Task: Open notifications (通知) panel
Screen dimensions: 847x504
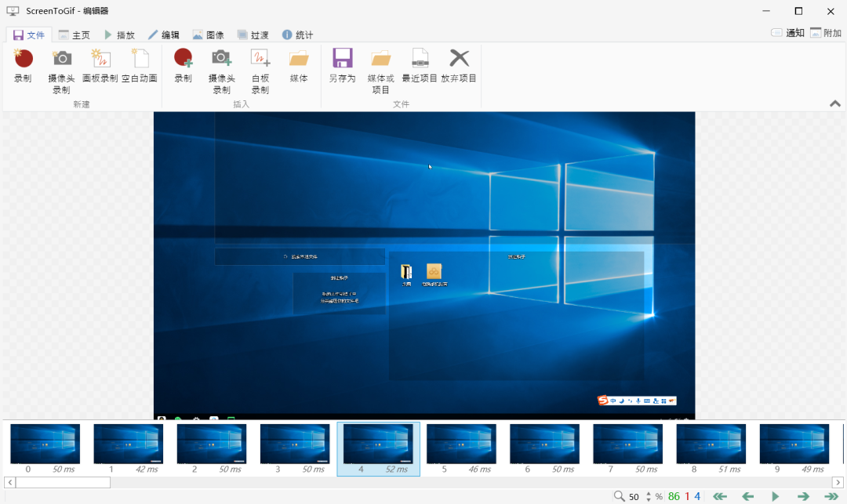Action: point(787,33)
